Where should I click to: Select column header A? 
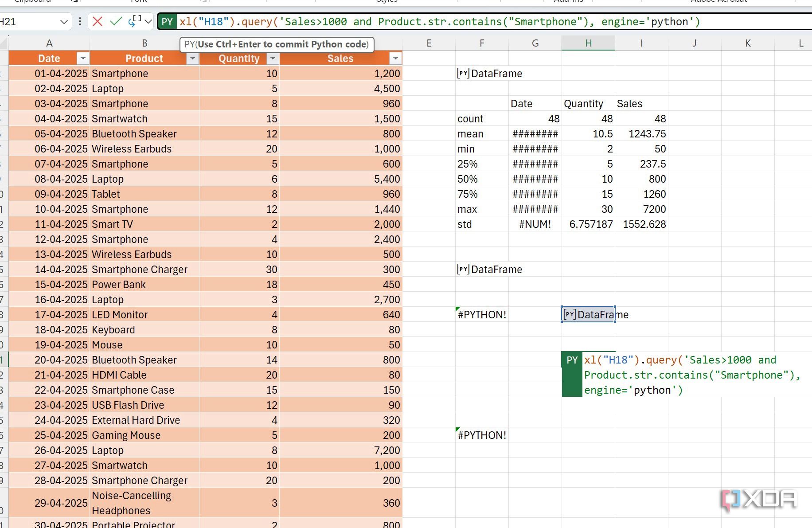(x=49, y=43)
